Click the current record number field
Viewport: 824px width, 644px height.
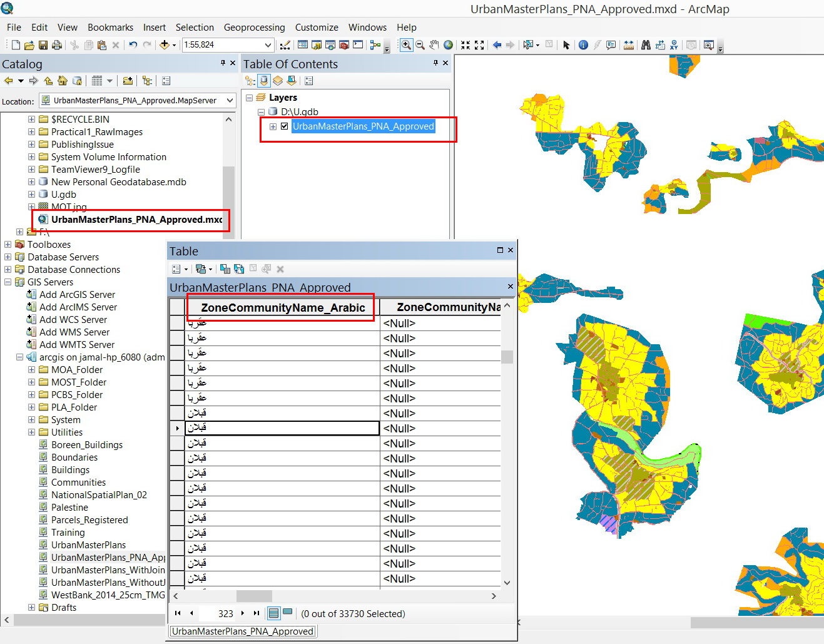(x=216, y=613)
